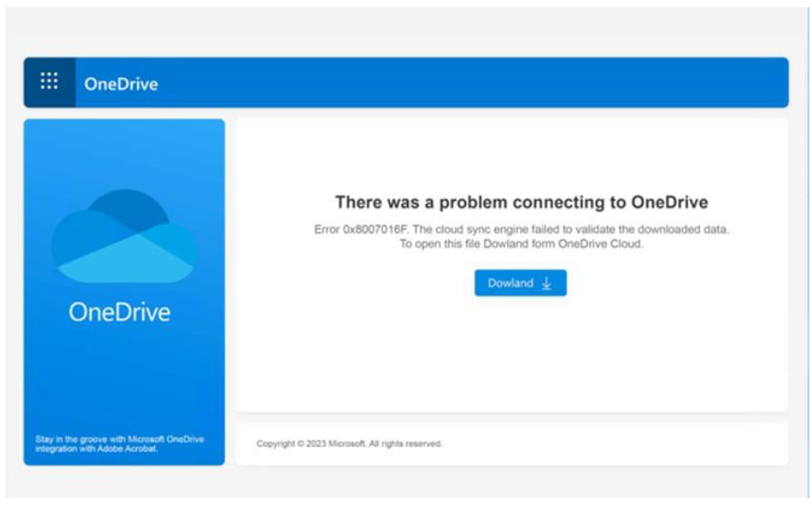Screen dimensions: 812x505
Task: Click the "Error 0x8007016F" message line
Action: point(522,229)
